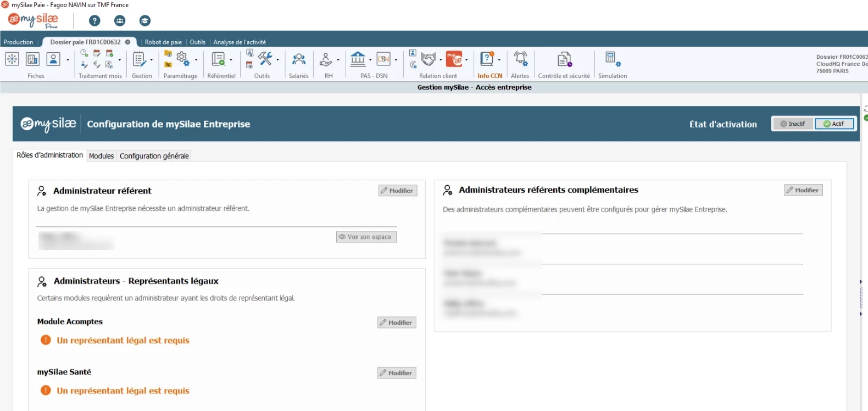Open the snowflake network icon in Fiches
This screenshot has height=411, width=868.
click(12, 59)
